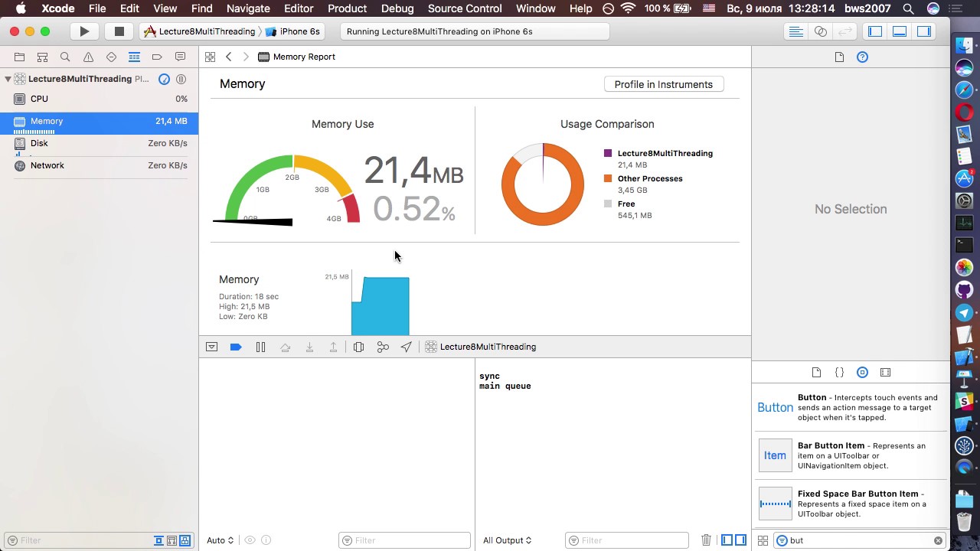Toggle breakpoints activation in debug bar

[x=236, y=347]
